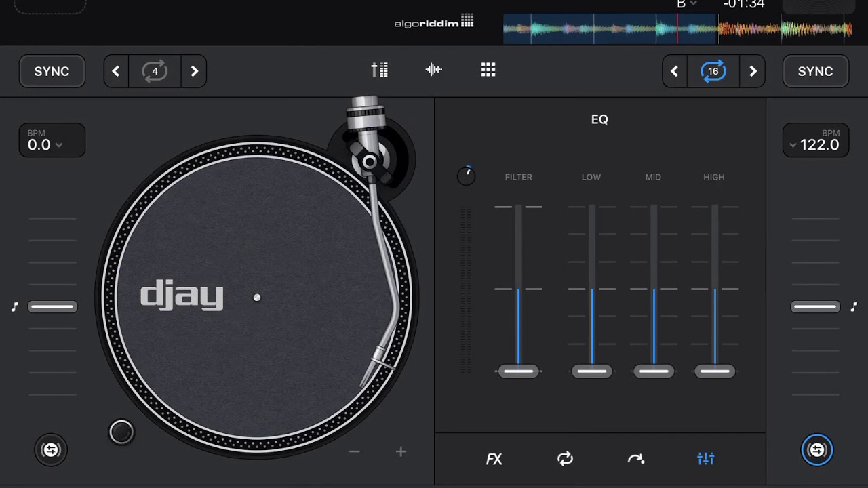Open the right deck BPM 122.0 dropdown
868x488 pixels.
816,140
